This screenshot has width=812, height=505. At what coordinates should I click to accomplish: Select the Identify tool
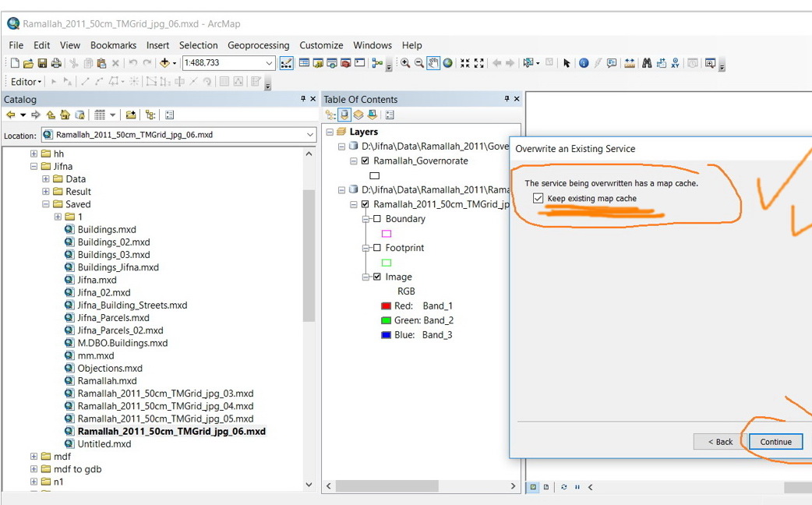584,63
